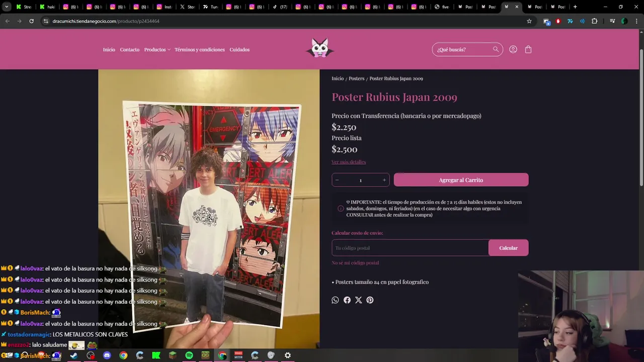This screenshot has height=362, width=644.
Task: Open Spotify from the taskbar
Action: (189, 355)
